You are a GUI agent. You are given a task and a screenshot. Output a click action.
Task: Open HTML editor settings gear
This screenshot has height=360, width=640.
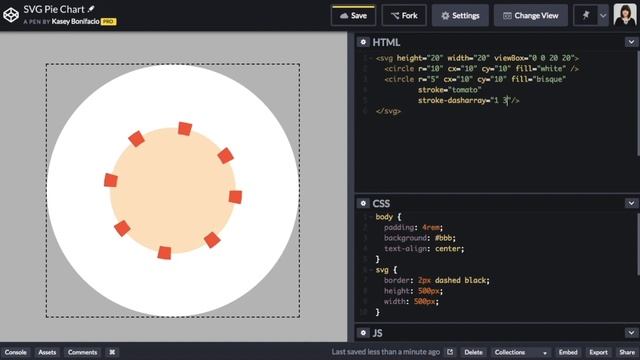click(363, 42)
